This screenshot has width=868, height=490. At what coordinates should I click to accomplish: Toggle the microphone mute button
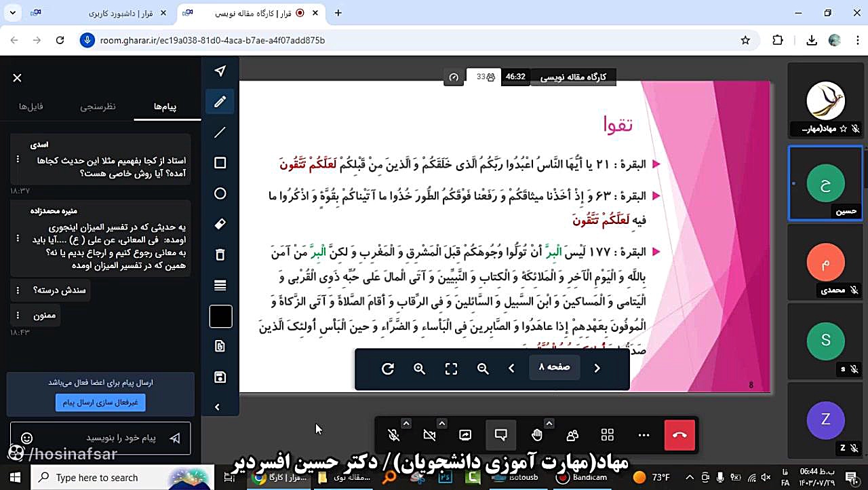393,435
